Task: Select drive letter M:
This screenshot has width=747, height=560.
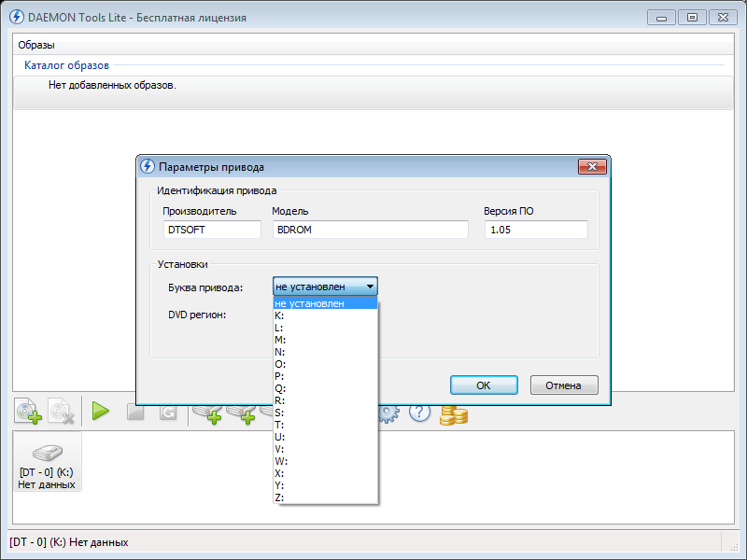Action: coord(325,340)
